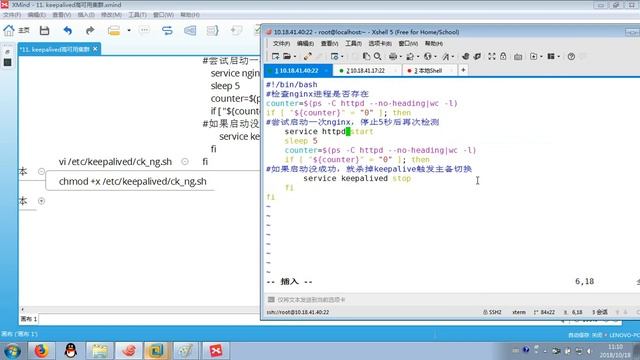Toggle Xshell full screen mode
This screenshot has width=640, height=360.
(x=492, y=56)
